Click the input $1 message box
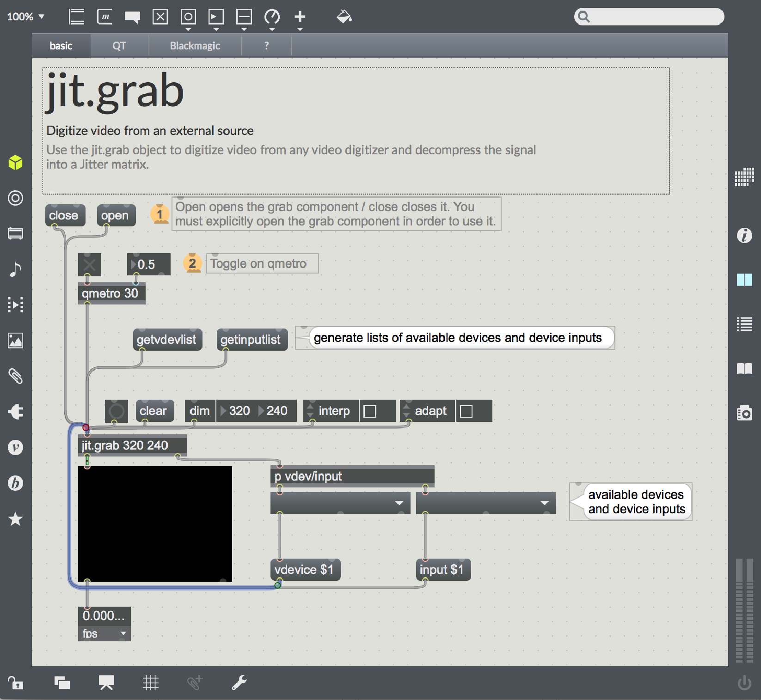The image size is (761, 700). tap(443, 570)
